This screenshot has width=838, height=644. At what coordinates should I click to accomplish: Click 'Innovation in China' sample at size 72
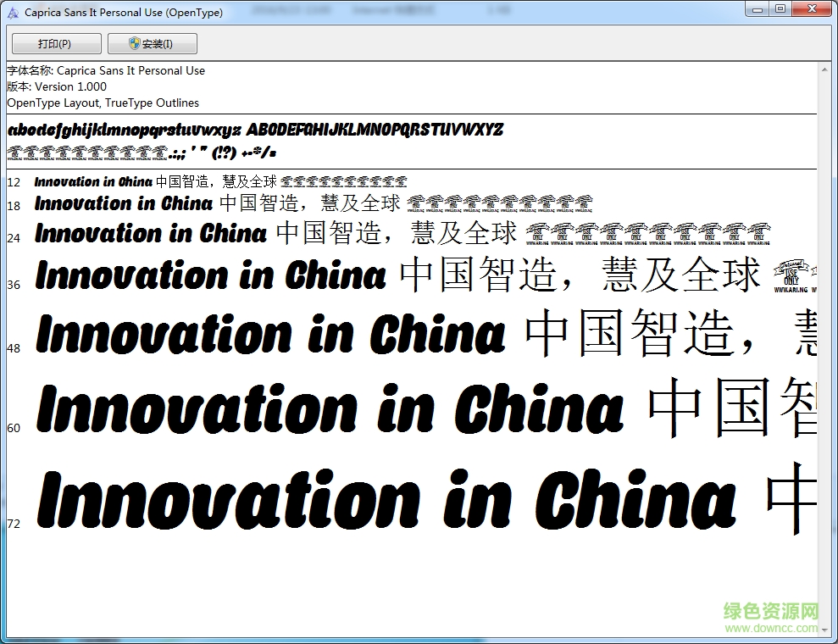coord(387,497)
